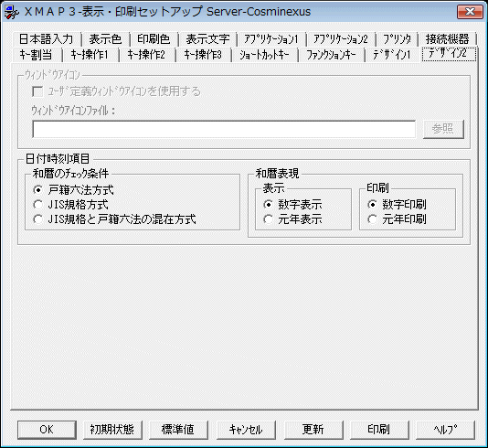Image resolution: width=488 pixels, height=448 pixels.
Task: Switch to the ファンクションキー tab
Action: [331, 55]
